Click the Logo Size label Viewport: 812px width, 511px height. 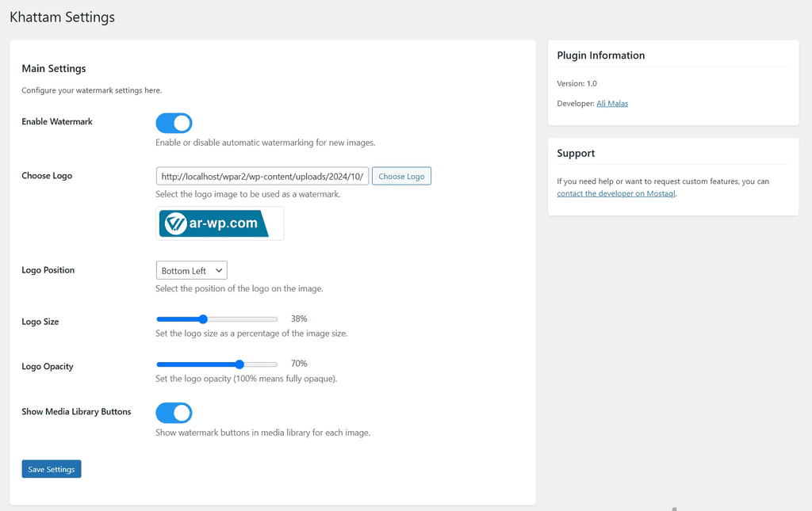click(x=40, y=321)
